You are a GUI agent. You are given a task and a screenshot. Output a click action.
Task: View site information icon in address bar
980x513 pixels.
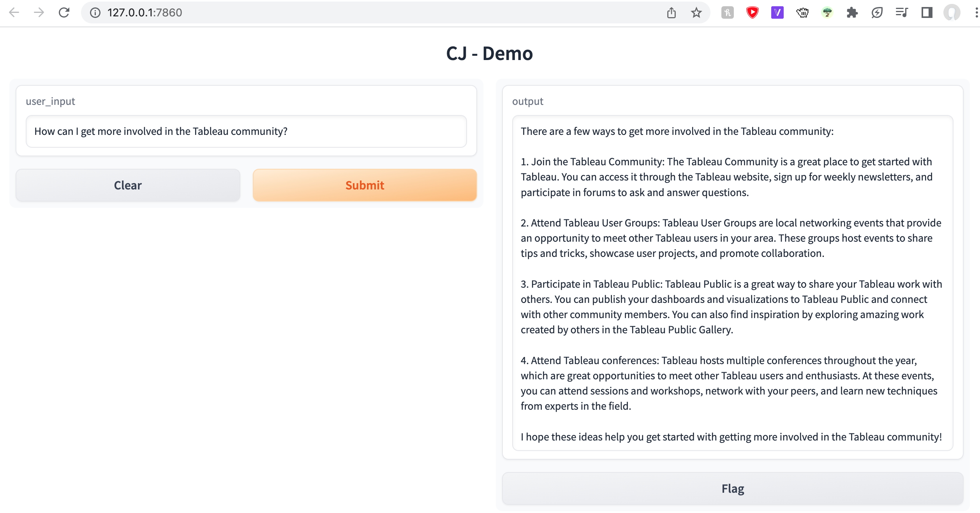coord(95,13)
